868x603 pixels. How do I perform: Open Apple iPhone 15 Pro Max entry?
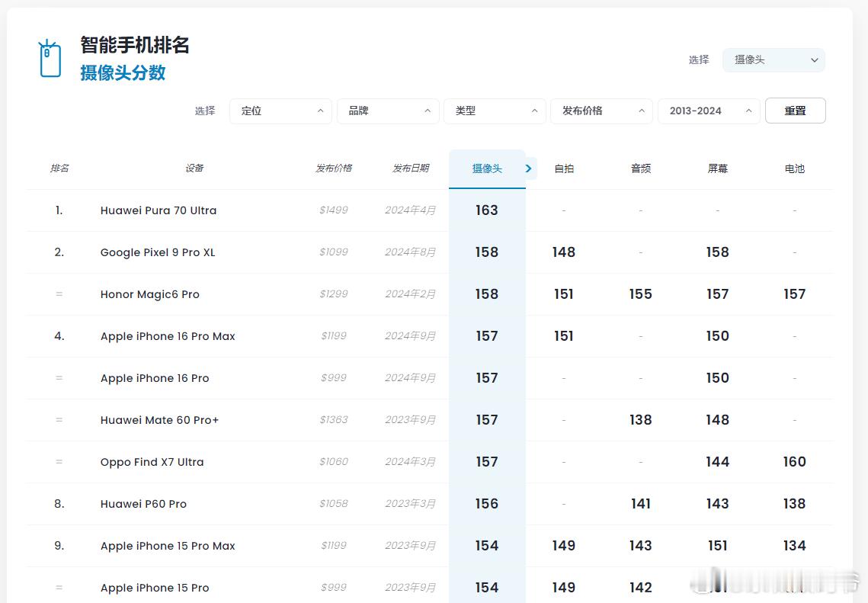point(168,546)
